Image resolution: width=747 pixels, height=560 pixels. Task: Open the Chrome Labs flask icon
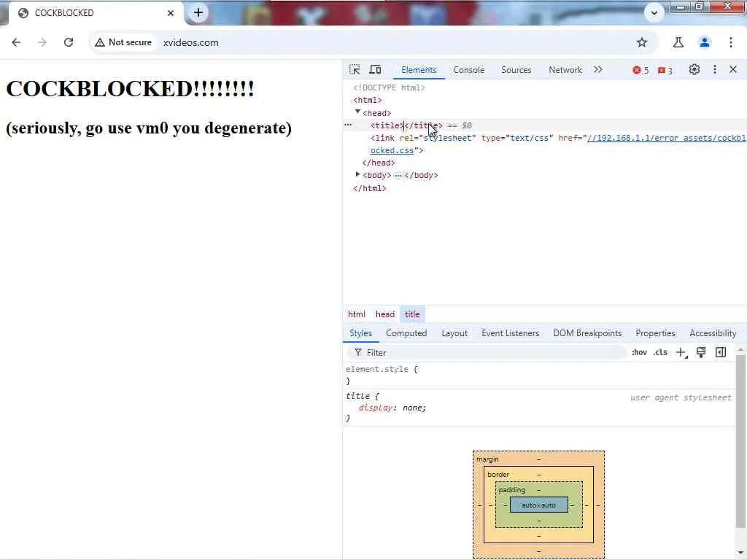pyautogui.click(x=678, y=42)
